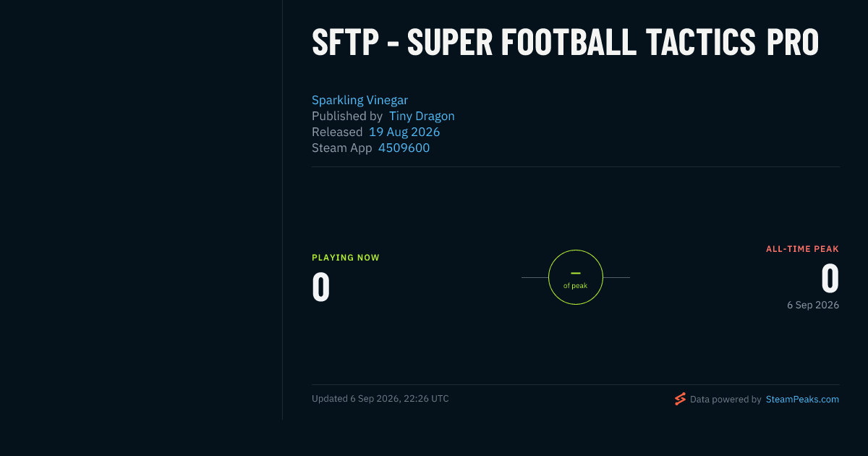Screen dimensions: 868x456
Task: Click the green of-peak circle indicator
Action: coord(576,277)
